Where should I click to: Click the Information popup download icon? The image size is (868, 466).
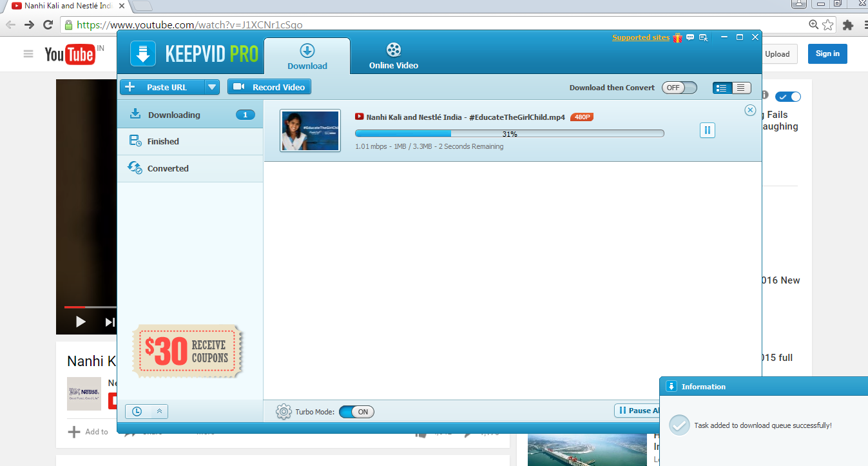(x=671, y=387)
